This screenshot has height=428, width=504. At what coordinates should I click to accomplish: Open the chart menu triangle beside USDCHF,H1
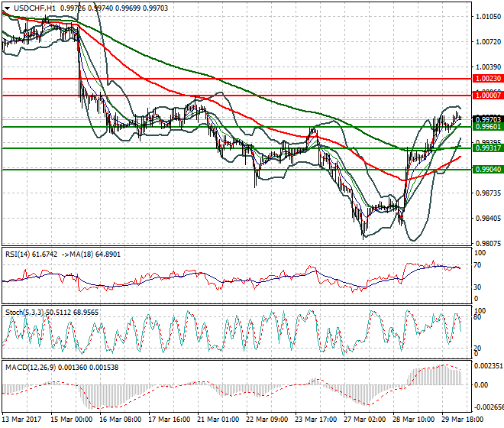[7, 8]
